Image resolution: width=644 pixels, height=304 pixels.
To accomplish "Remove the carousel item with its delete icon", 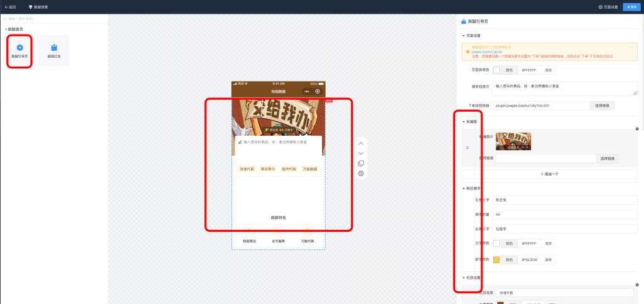I will [636, 129].
